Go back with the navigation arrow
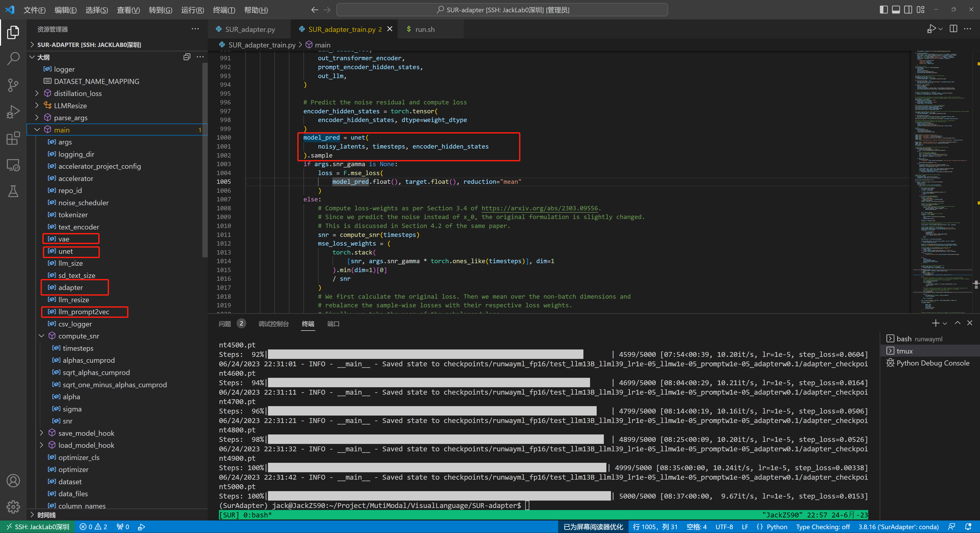This screenshot has width=980, height=533. coord(315,10)
